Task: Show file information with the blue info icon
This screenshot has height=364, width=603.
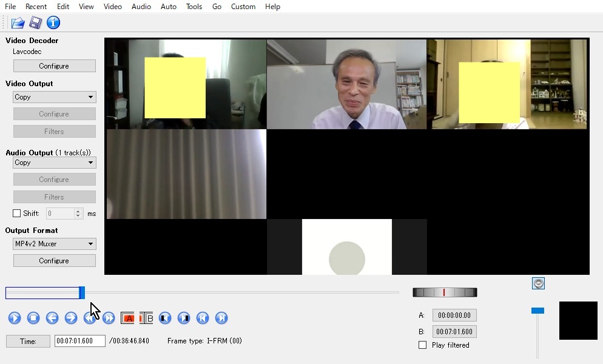Action: (53, 22)
